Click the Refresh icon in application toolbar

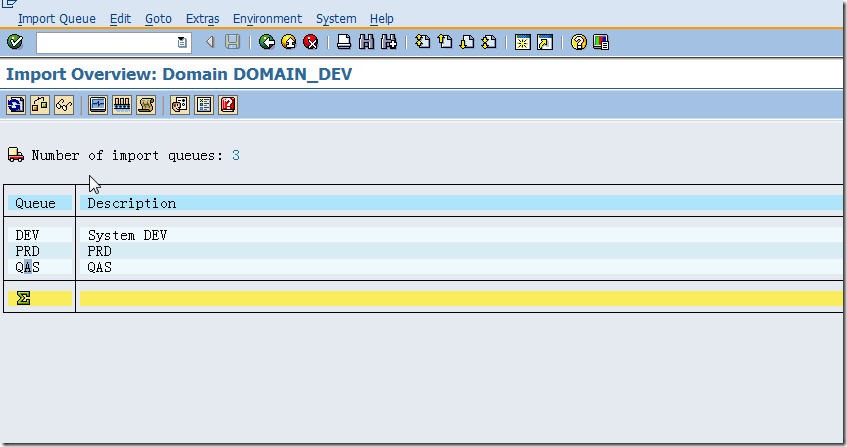point(15,105)
